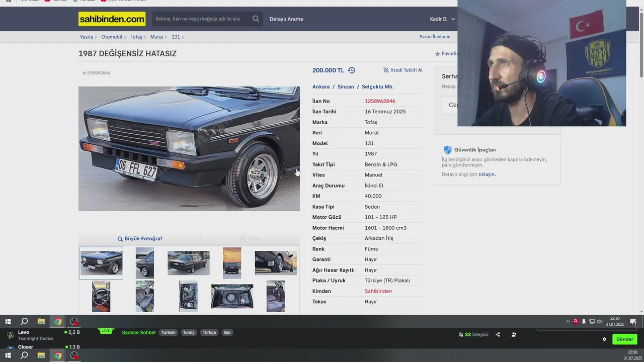Viewport: 644px width, 362px height.
Task: Click the tıklayın link in security tips
Action: (x=487, y=174)
